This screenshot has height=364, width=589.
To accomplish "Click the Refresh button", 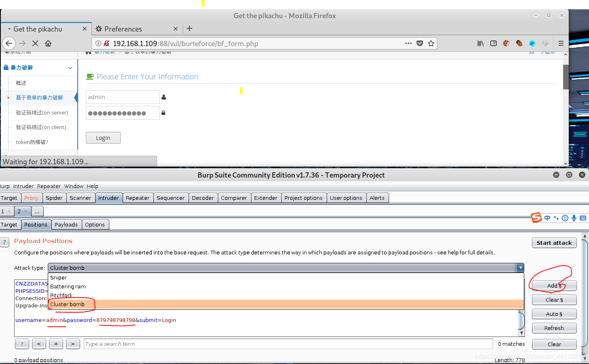I will (554, 328).
